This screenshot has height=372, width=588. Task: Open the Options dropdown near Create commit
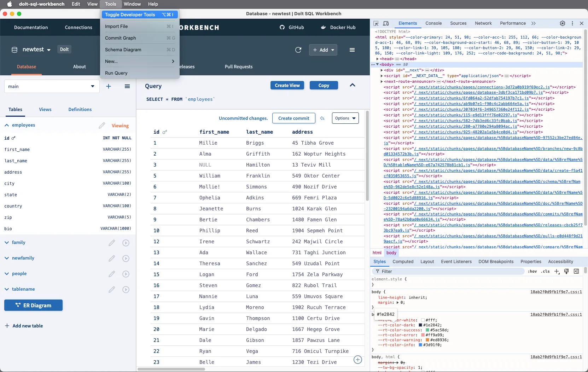click(x=345, y=118)
